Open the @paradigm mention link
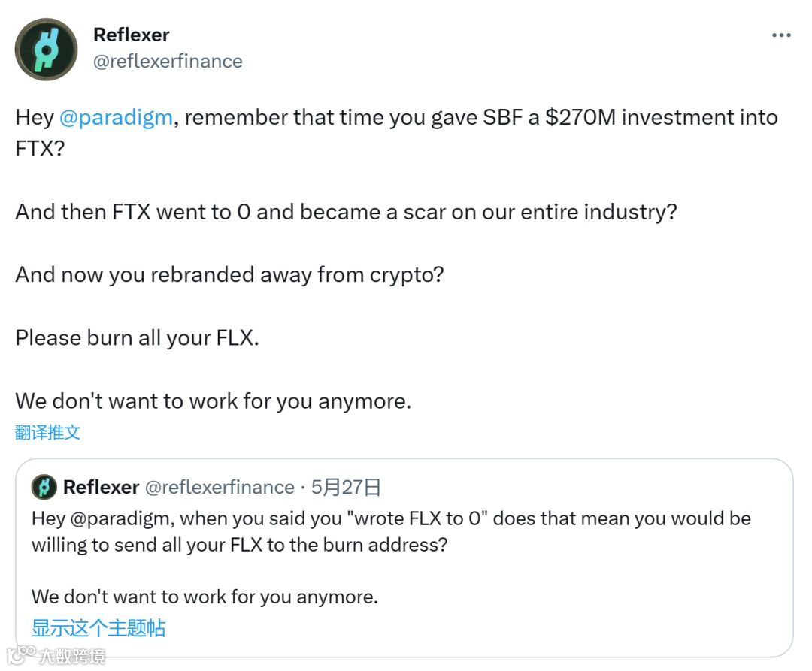Screen dimensions: 812x671 (x=115, y=118)
